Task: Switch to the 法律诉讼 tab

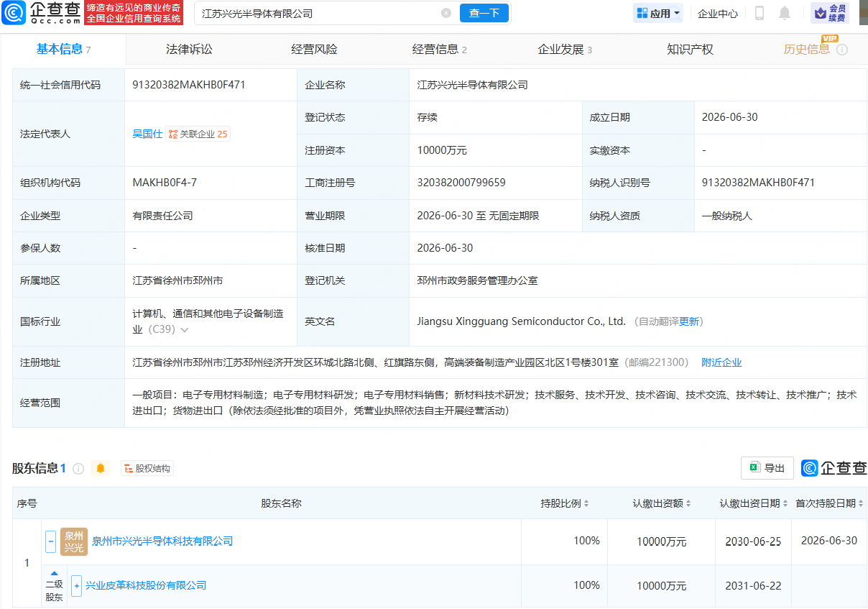Action: coord(189,49)
